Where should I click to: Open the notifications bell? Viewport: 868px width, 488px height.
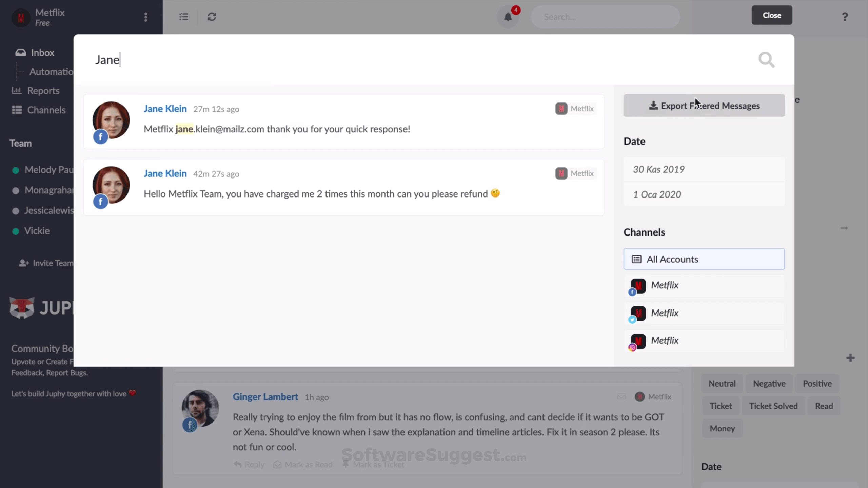pyautogui.click(x=508, y=17)
